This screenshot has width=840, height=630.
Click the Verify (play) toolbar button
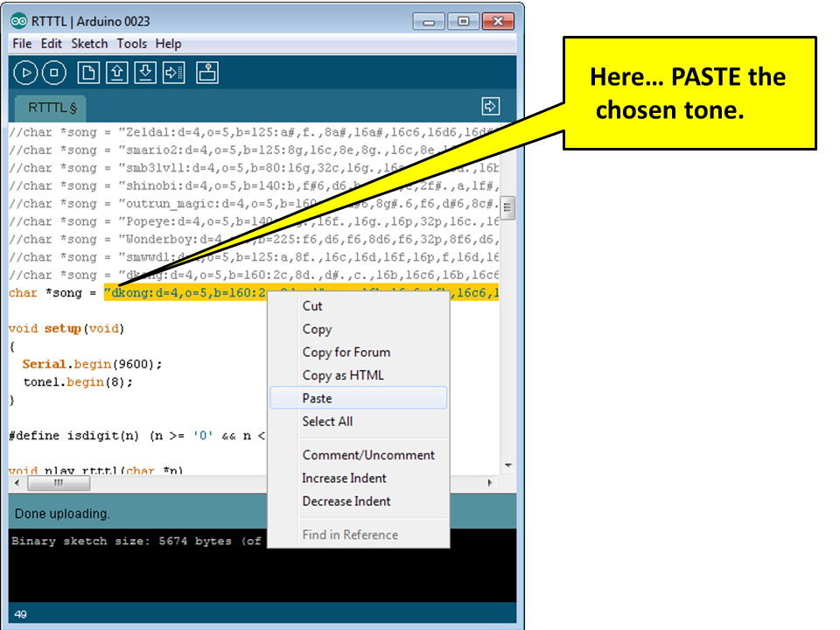click(x=25, y=73)
